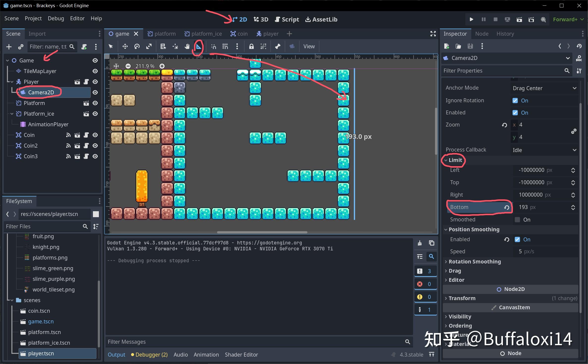Open the Search Help doc icon beside Camera2D
This screenshot has height=364, width=588.
(579, 58)
